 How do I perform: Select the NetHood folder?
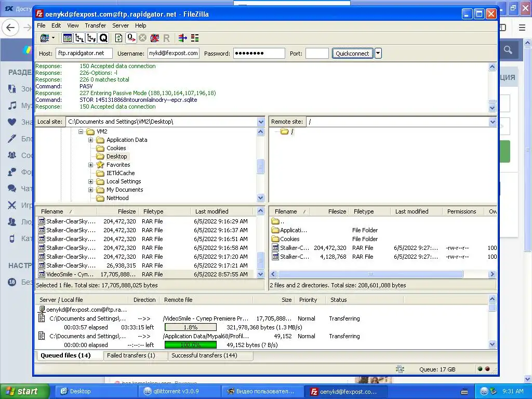point(117,198)
